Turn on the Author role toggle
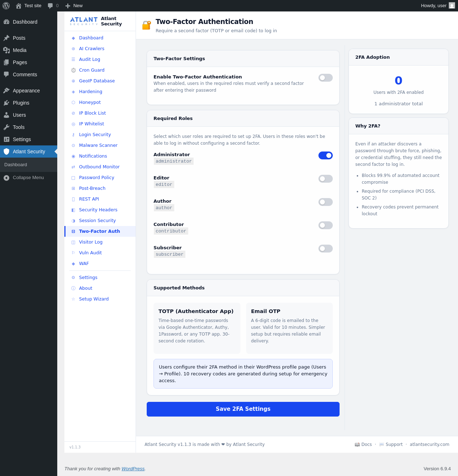The image size is (458, 476). [x=326, y=202]
